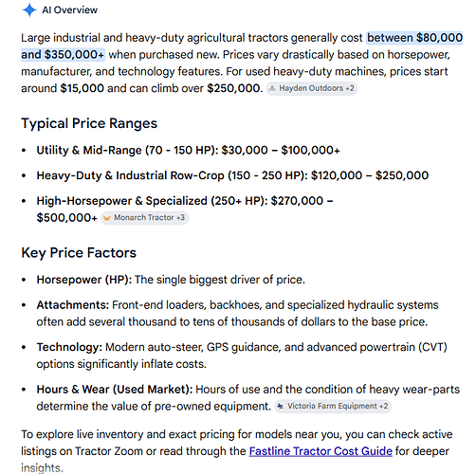Open the Hayden Outdoors +2 source chip
This screenshot has width=476, height=474.
[x=312, y=88]
